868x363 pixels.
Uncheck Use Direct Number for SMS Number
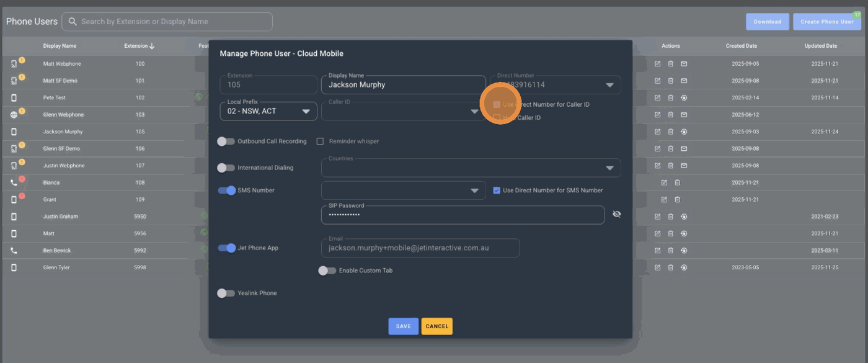[x=497, y=190]
